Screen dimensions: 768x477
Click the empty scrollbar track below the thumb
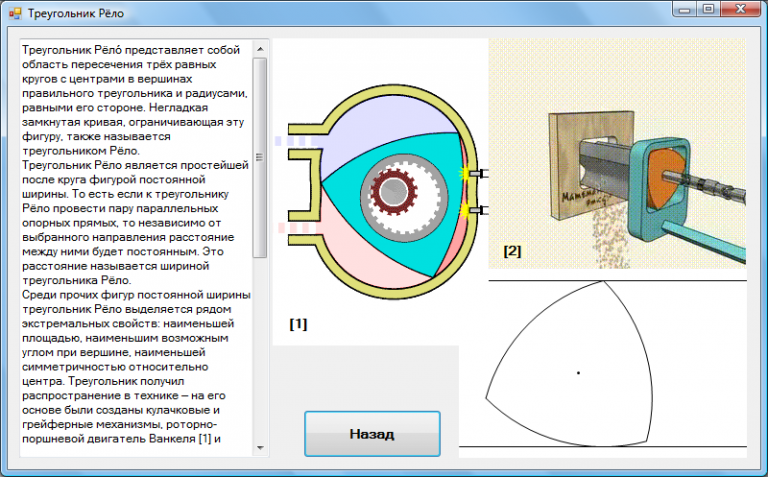coord(259,350)
